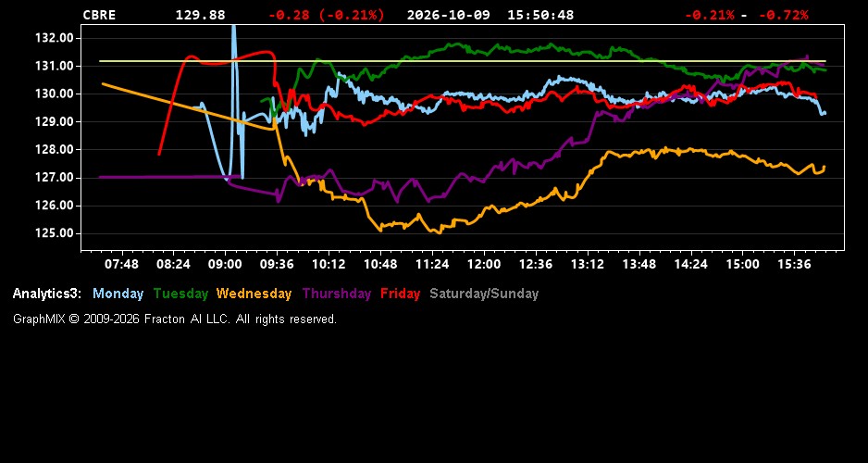Click the 12:36 time axis label
The height and width of the screenshot is (463, 868).
[536, 264]
